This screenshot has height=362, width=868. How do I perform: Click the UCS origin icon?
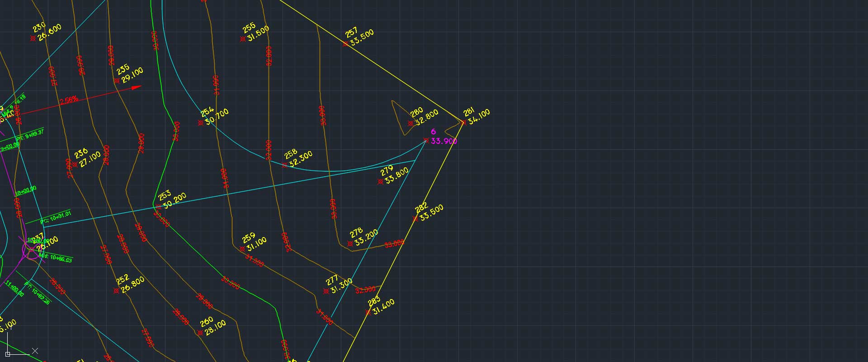[8, 354]
